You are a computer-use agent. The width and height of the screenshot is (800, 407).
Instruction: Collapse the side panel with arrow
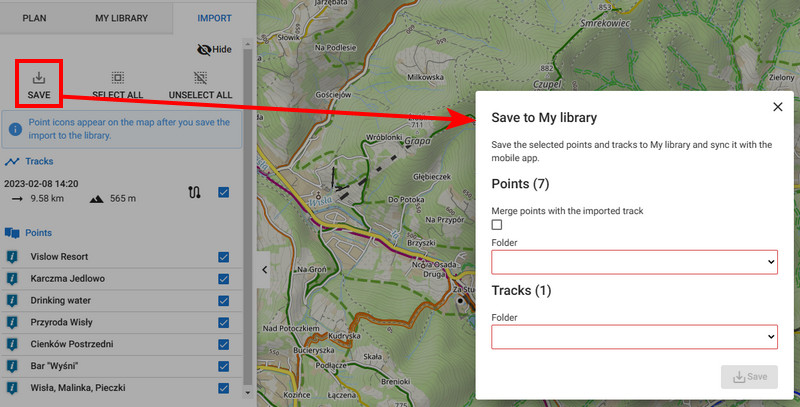point(263,269)
